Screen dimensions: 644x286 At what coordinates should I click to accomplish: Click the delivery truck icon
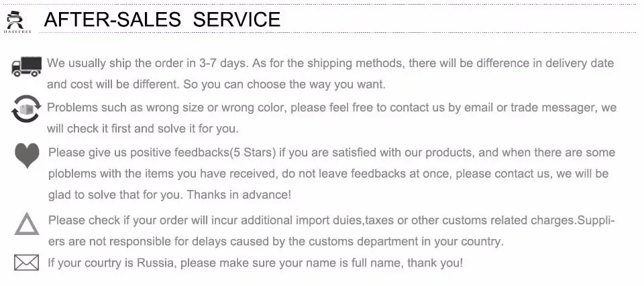tap(26, 66)
